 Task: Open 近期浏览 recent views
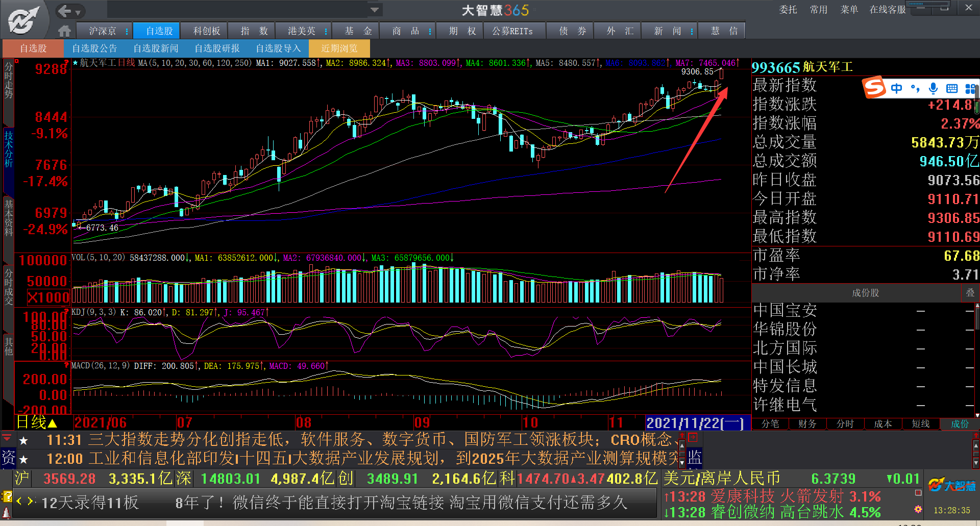339,48
